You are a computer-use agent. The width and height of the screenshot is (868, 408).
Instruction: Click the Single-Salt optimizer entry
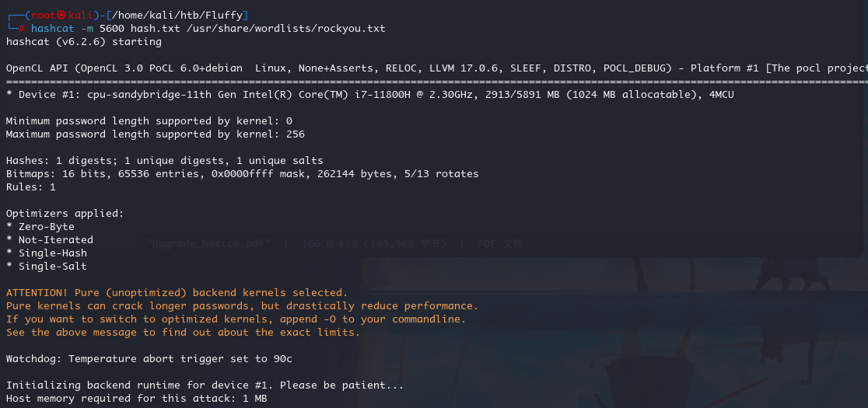click(x=47, y=267)
